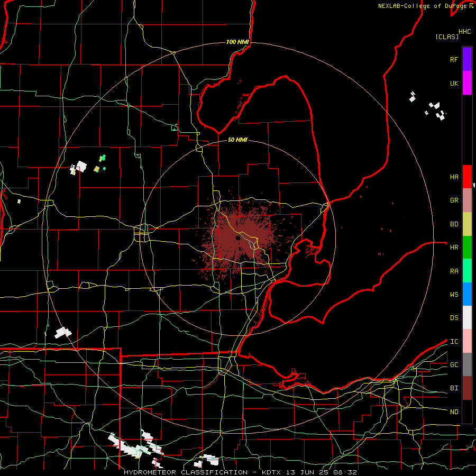476x476 pixels.
Task: Click the 100 NMI range ring label
Action: [x=237, y=42]
